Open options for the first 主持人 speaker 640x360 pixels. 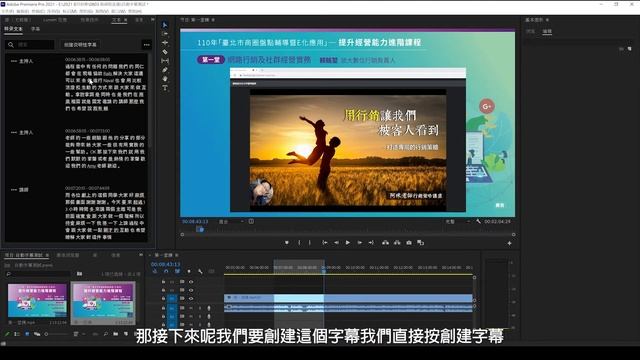point(13,61)
